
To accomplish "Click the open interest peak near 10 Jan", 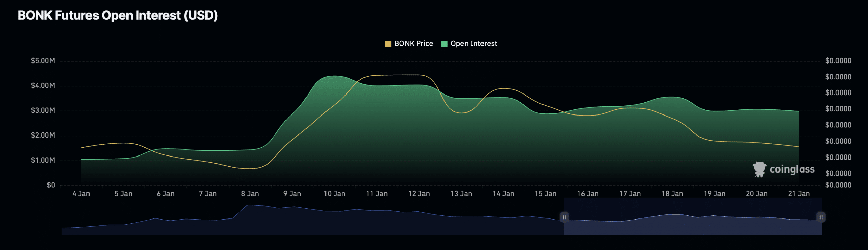I will (334, 76).
